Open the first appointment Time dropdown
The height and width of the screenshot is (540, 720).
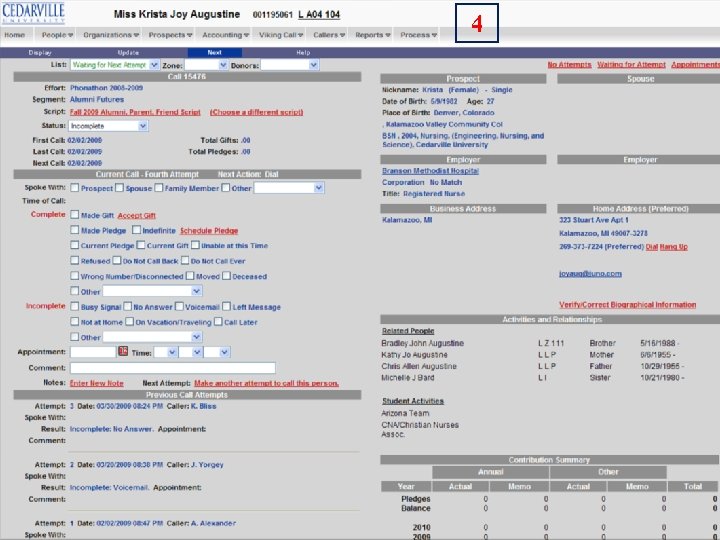pyautogui.click(x=165, y=352)
